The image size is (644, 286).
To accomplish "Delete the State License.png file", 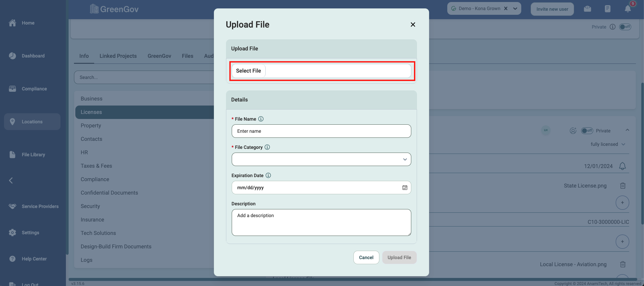I will 623,186.
